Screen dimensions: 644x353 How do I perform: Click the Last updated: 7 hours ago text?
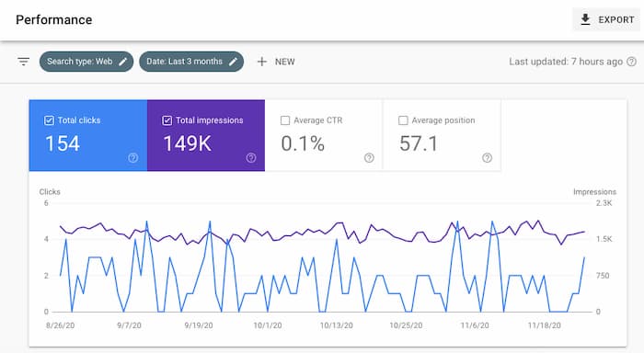pos(566,62)
